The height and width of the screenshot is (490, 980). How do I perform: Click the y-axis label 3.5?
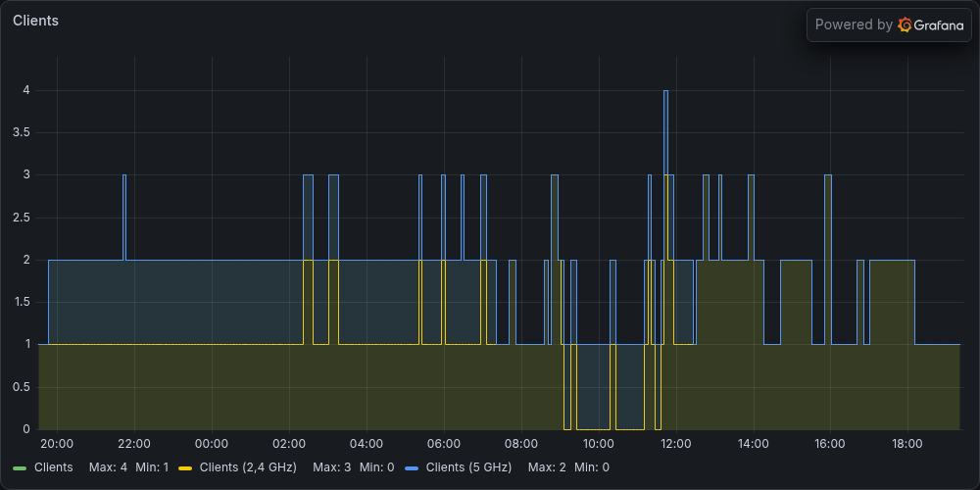point(24,133)
